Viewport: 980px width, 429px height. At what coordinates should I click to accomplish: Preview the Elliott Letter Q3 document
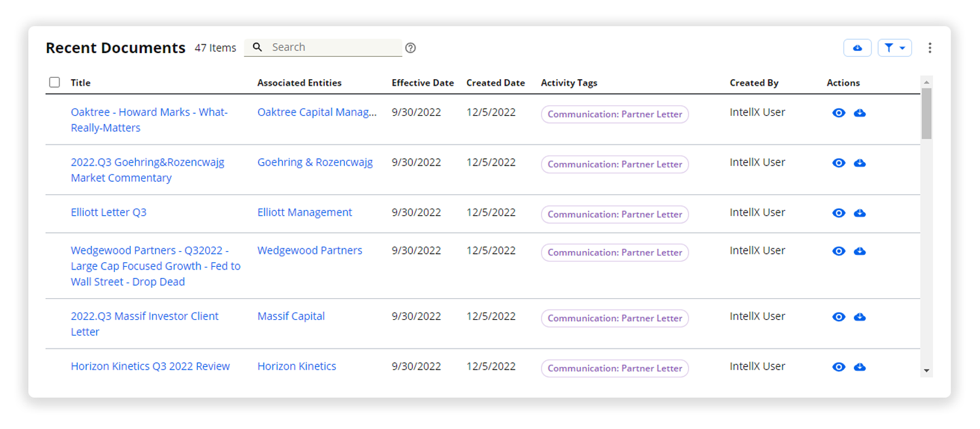(839, 213)
